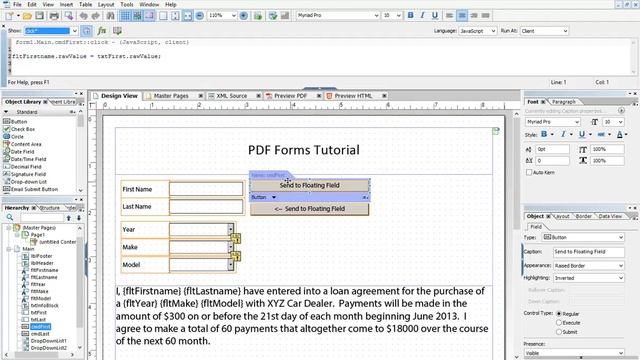The height and width of the screenshot is (360, 640).
Task: Select the Submit control type radio
Action: (x=559, y=332)
